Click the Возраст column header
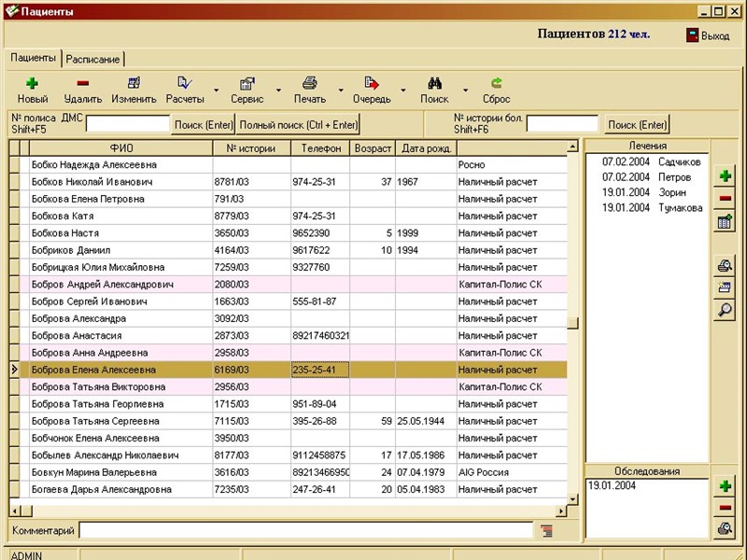 pyautogui.click(x=373, y=148)
